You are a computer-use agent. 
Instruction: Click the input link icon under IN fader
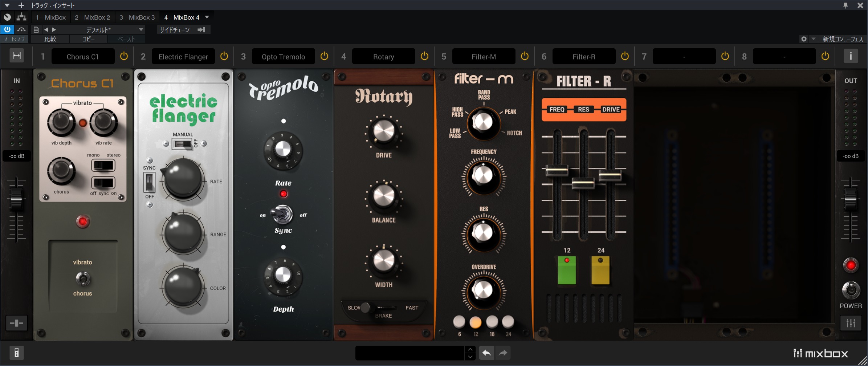click(17, 323)
